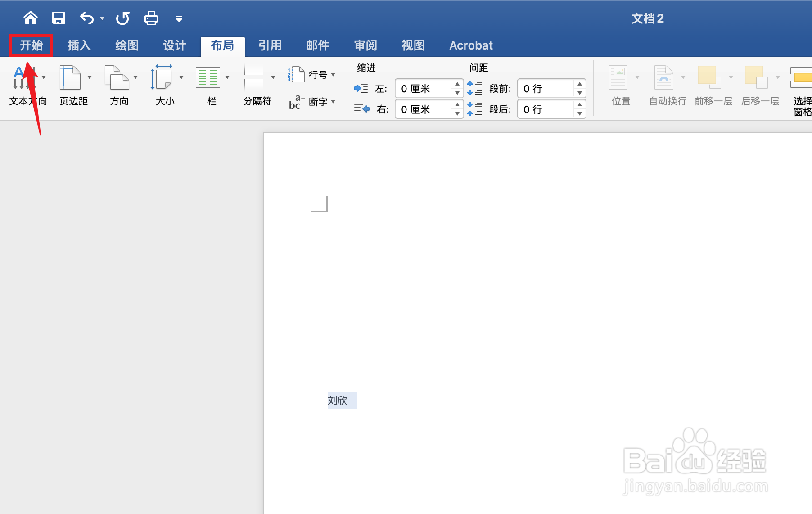Decrease left indent with down stepper

(x=457, y=93)
